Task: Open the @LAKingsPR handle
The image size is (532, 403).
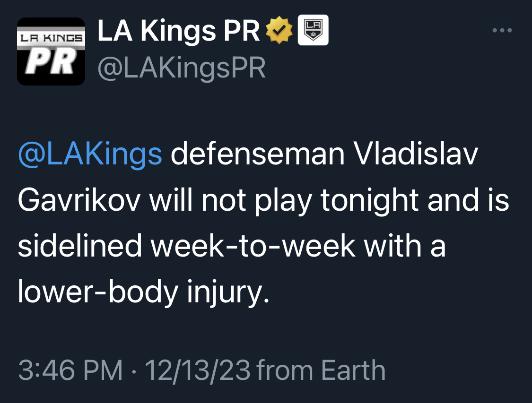Action: (x=182, y=68)
